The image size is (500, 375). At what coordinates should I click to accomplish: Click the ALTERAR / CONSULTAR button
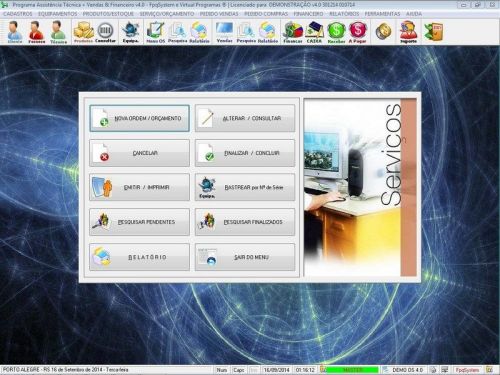pyautogui.click(x=245, y=118)
